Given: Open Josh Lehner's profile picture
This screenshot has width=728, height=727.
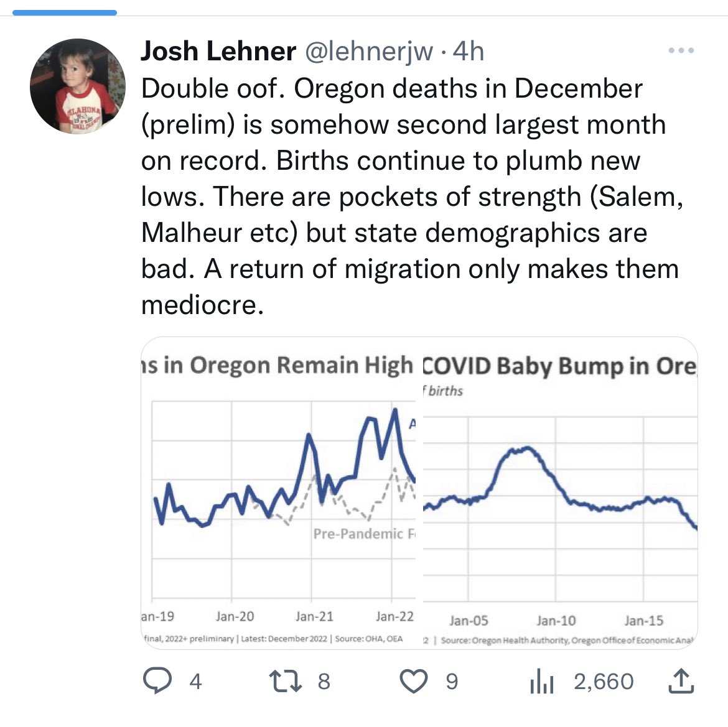Looking at the screenshot, I should 77,86.
